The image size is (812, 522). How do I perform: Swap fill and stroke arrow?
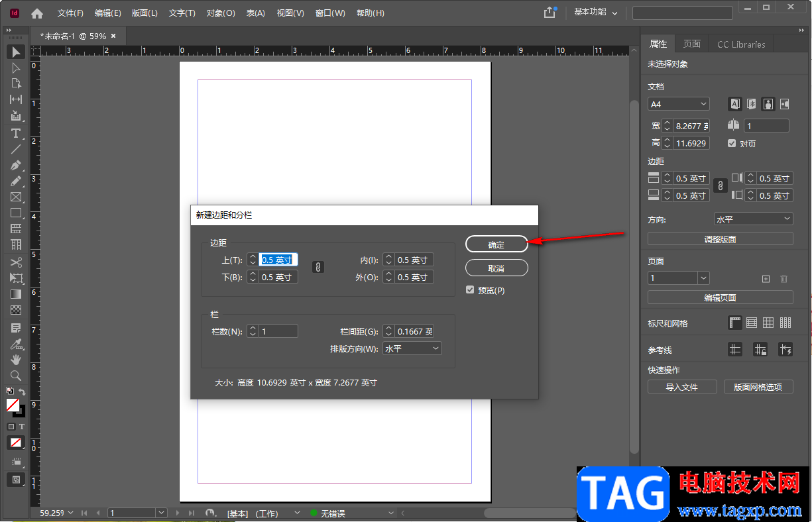pos(21,392)
